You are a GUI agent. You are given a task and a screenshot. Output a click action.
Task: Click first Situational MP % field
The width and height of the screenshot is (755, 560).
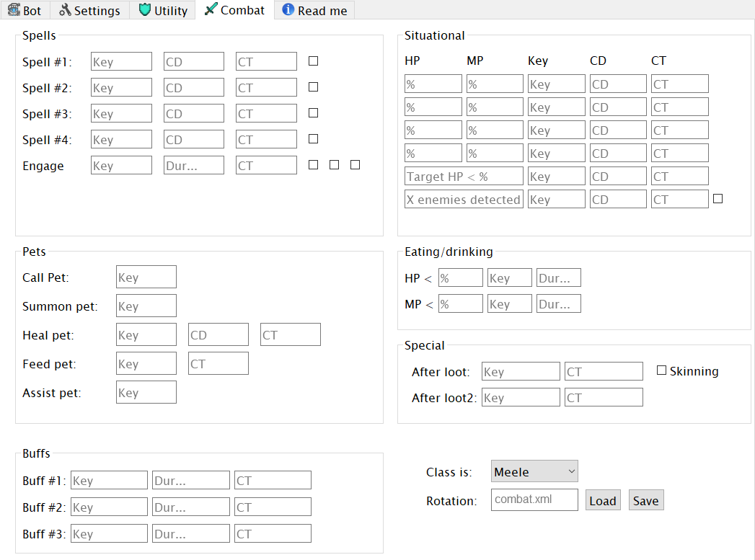[x=495, y=84]
